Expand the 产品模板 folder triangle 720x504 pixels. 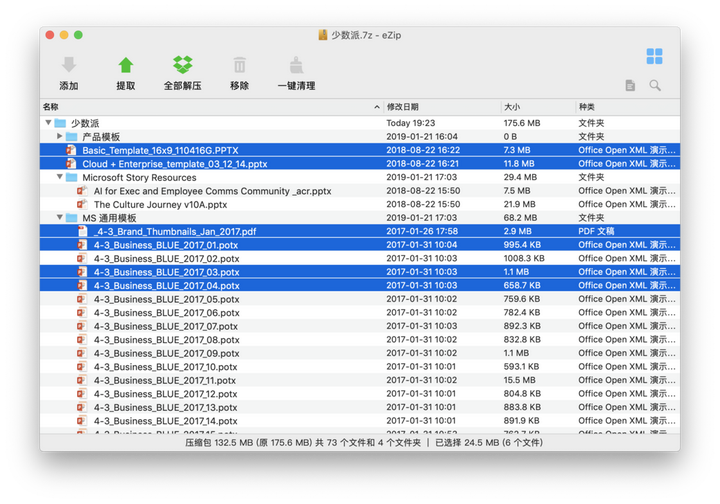(x=60, y=136)
